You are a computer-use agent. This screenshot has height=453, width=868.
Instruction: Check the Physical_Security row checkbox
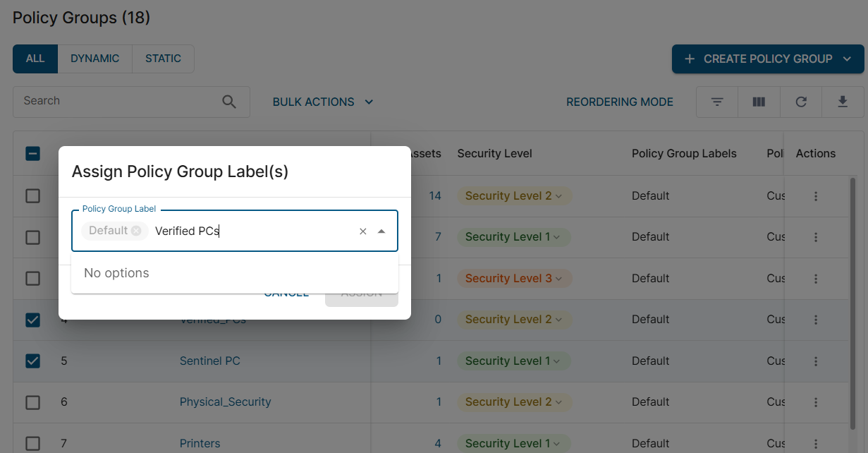[x=33, y=402]
